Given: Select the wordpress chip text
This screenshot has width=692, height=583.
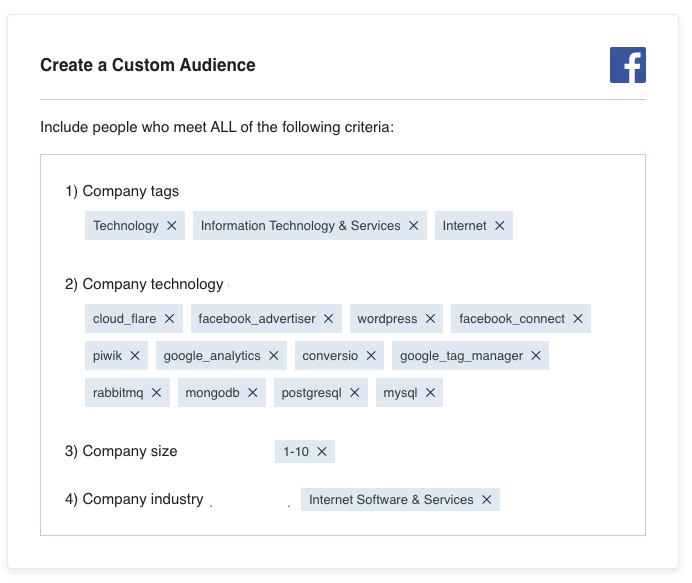Looking at the screenshot, I should click(387, 319).
